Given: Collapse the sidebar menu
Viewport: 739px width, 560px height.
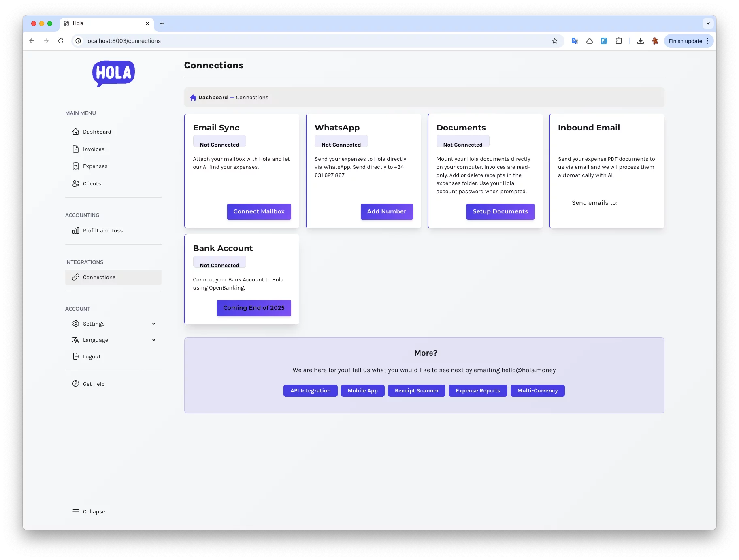Looking at the screenshot, I should (x=89, y=511).
